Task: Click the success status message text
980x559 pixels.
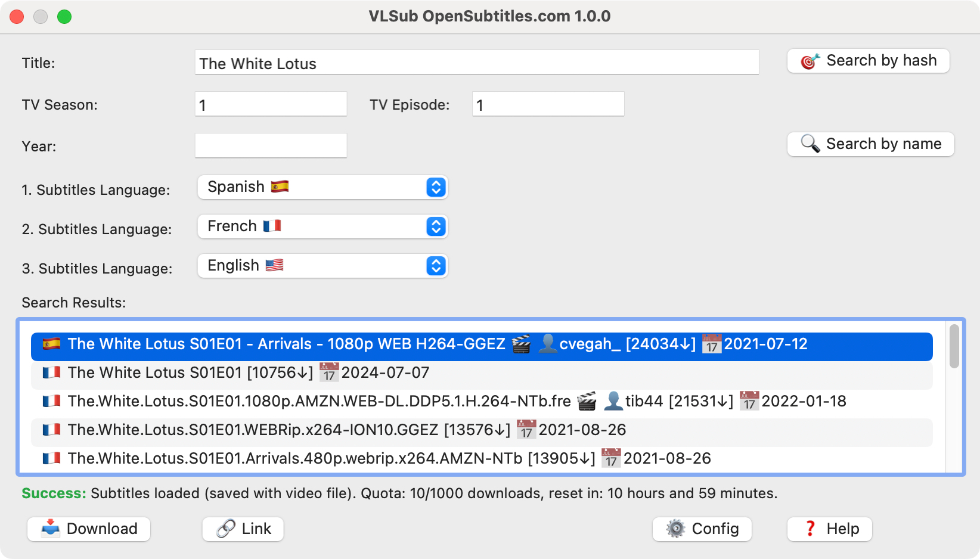Action: pyautogui.click(x=399, y=493)
